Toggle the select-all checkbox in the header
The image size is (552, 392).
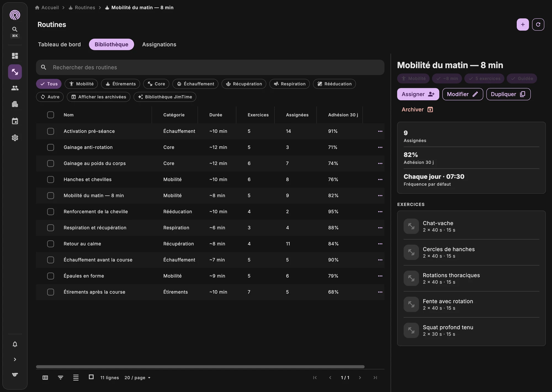(51, 115)
